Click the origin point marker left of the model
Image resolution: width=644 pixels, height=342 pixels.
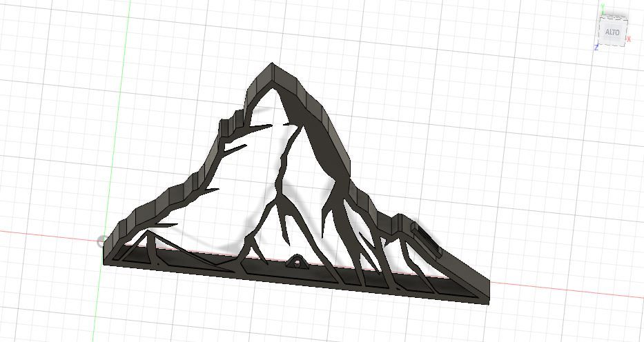tap(102, 241)
